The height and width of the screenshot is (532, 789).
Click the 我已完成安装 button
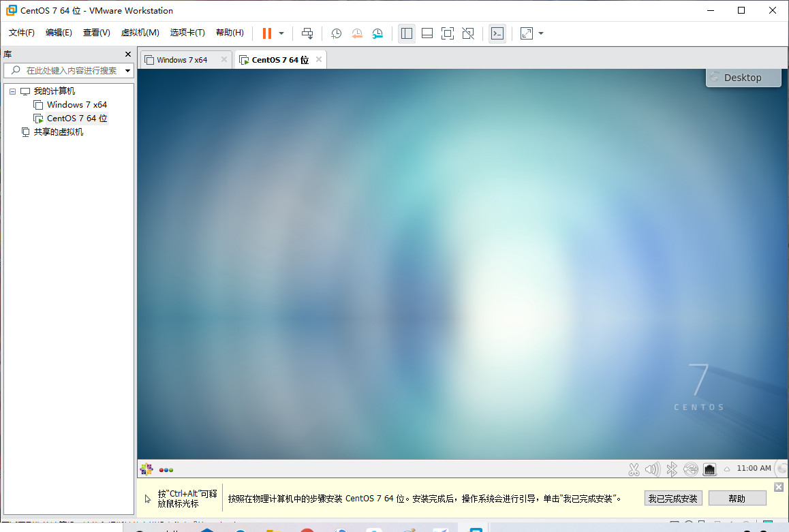click(673, 498)
